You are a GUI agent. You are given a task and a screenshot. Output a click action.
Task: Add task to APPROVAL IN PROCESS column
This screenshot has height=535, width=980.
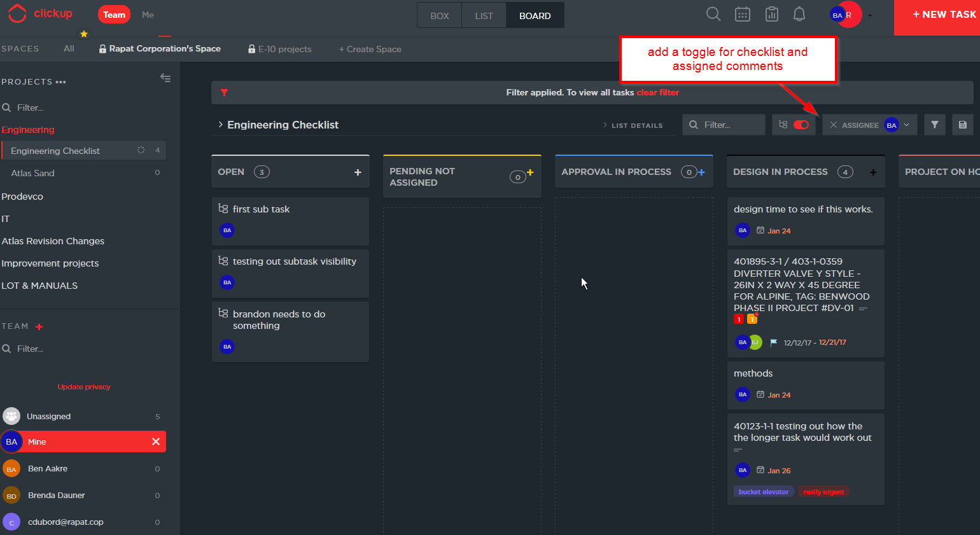coord(701,172)
